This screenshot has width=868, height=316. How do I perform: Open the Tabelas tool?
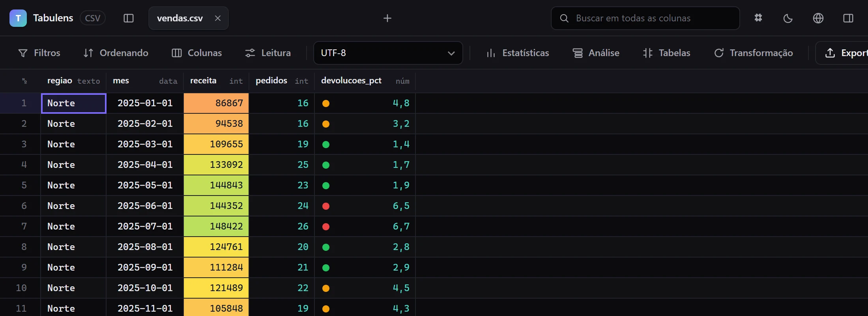click(x=667, y=53)
